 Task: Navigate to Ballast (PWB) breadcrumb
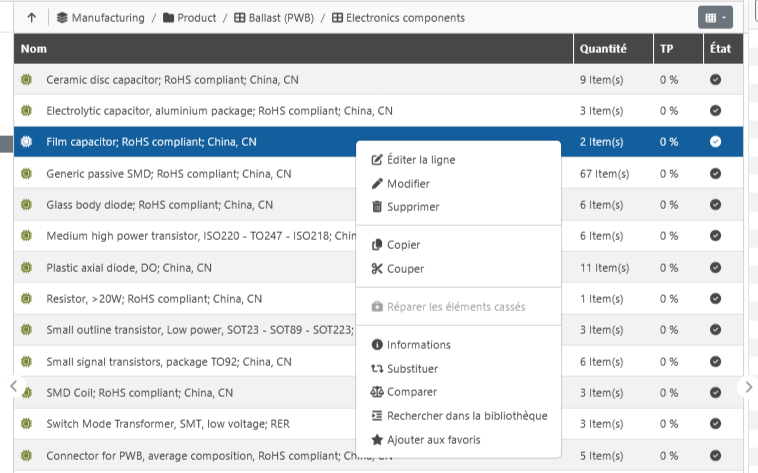point(274,18)
